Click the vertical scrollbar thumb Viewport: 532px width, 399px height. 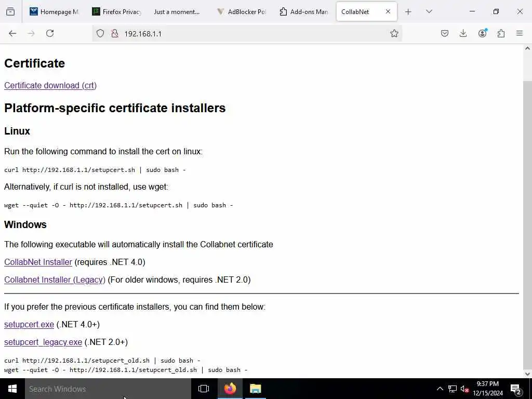(x=527, y=224)
